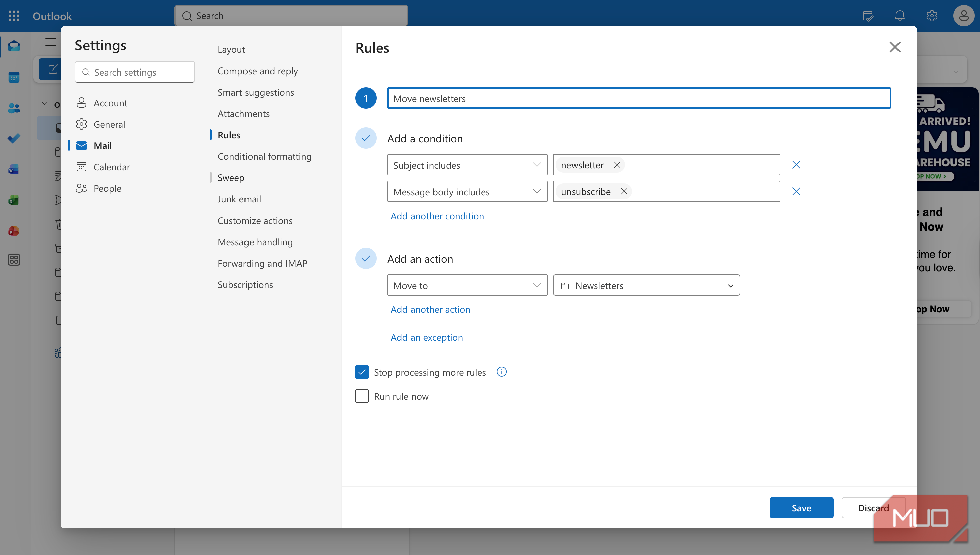
Task: Show info about Stop processing more rules
Action: pos(501,372)
